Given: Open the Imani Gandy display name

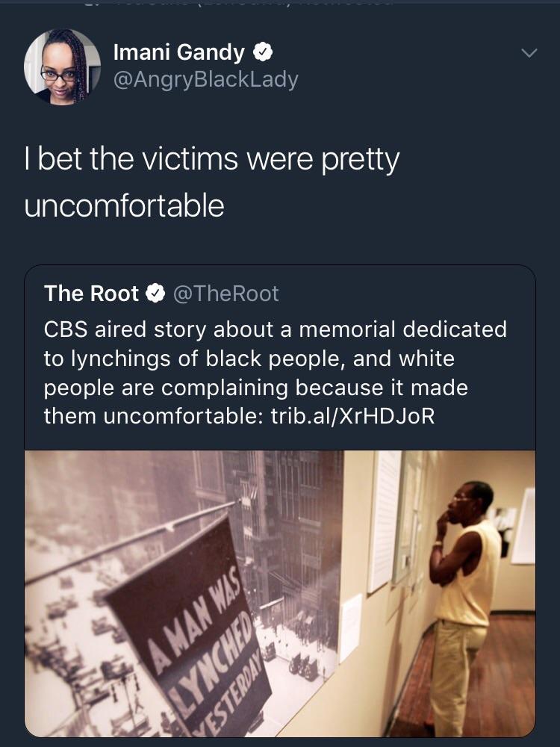Looking at the screenshot, I should 179,52.
